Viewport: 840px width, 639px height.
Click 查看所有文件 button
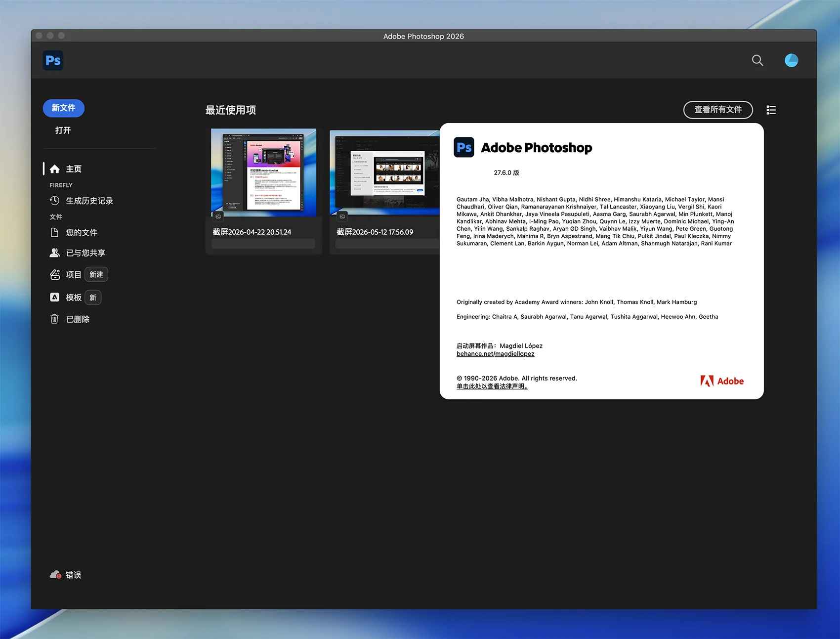pyautogui.click(x=718, y=110)
